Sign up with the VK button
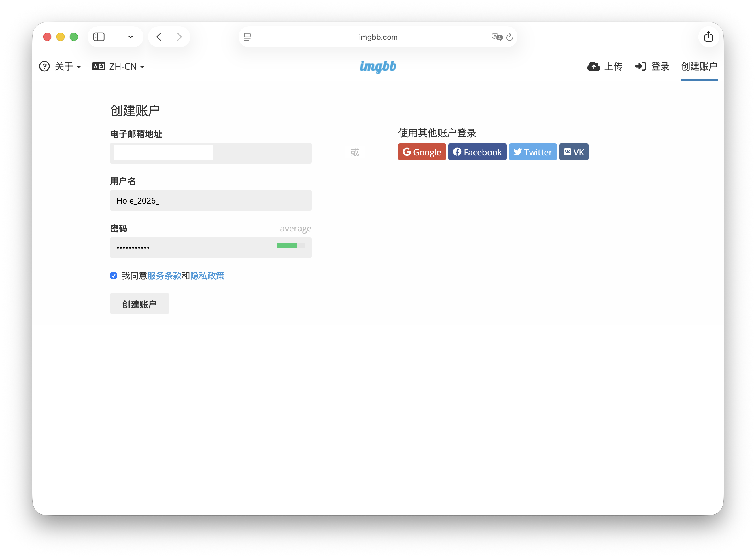Viewport: 756px width, 558px height. (574, 152)
